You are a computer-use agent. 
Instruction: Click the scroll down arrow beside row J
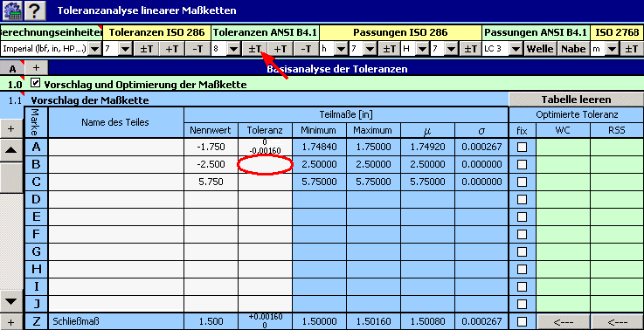click(x=11, y=302)
